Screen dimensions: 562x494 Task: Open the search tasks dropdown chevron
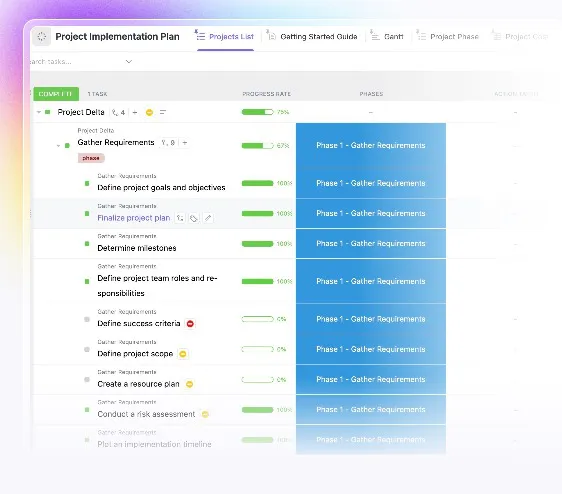point(129,62)
